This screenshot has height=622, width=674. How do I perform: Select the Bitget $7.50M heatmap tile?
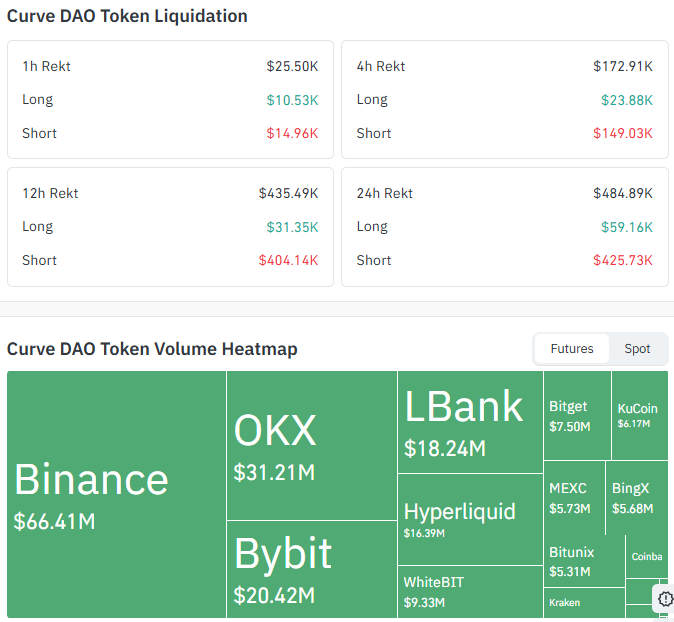[577, 415]
